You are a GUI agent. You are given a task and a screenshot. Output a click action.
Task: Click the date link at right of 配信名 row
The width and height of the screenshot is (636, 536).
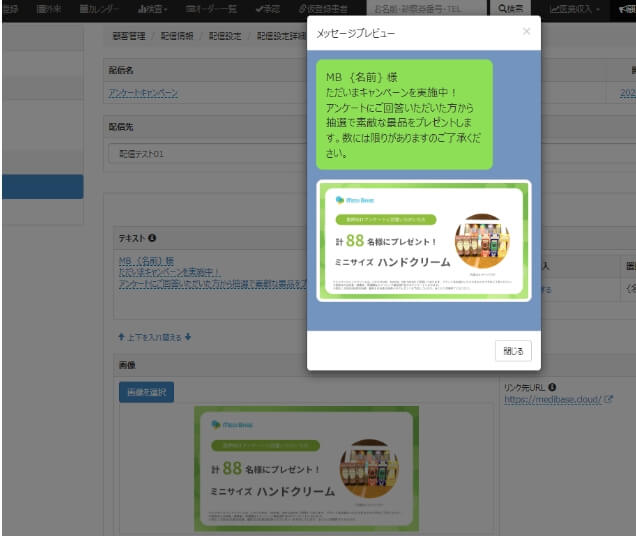coord(627,93)
